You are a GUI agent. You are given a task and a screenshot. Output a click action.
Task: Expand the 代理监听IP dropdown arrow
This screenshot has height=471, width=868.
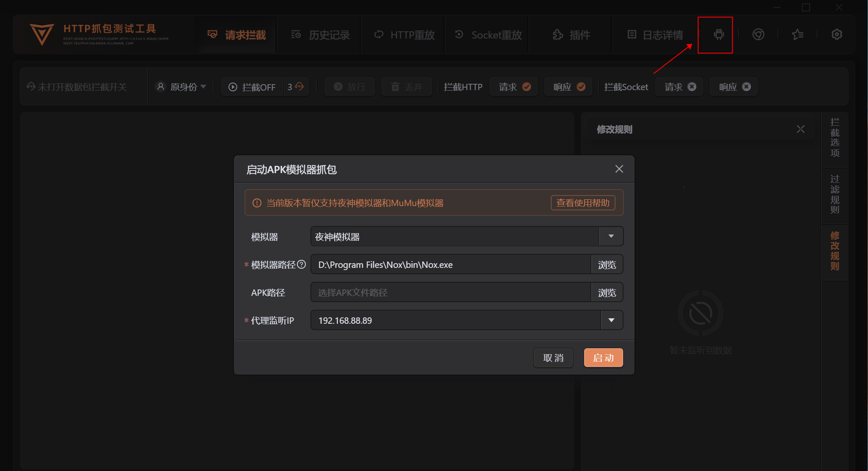click(611, 320)
